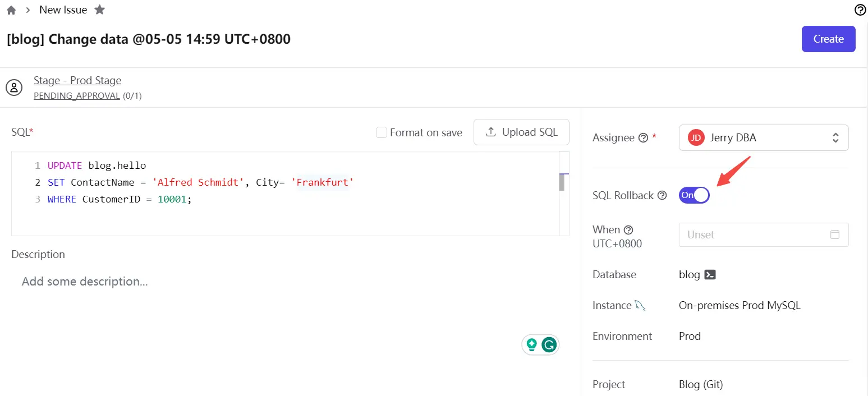Click the Grammarly icon in description
This screenshot has height=396, width=868.
549,345
